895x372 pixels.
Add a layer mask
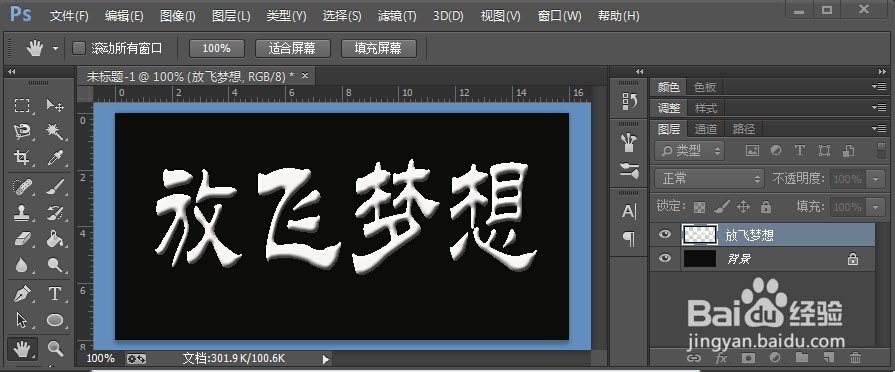click(748, 358)
